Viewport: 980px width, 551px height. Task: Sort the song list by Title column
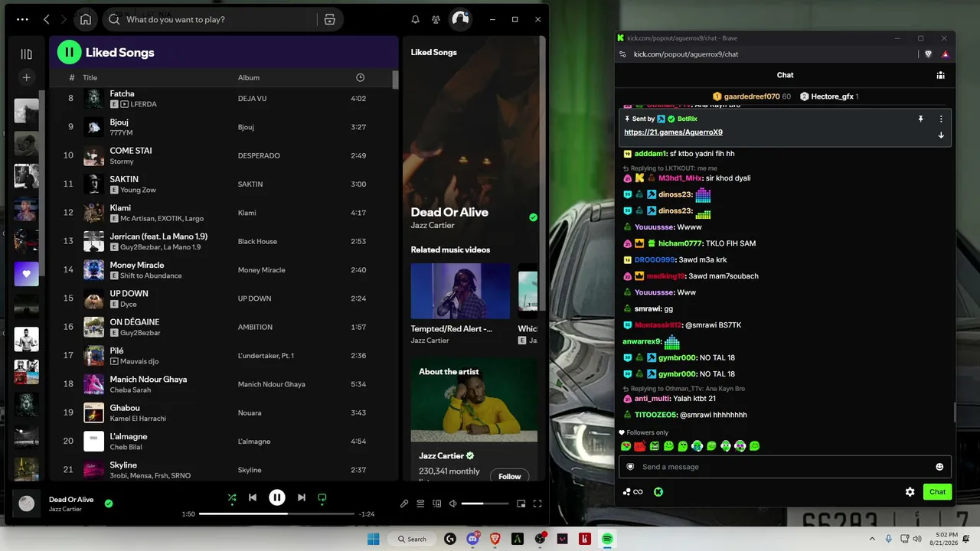coord(90,77)
